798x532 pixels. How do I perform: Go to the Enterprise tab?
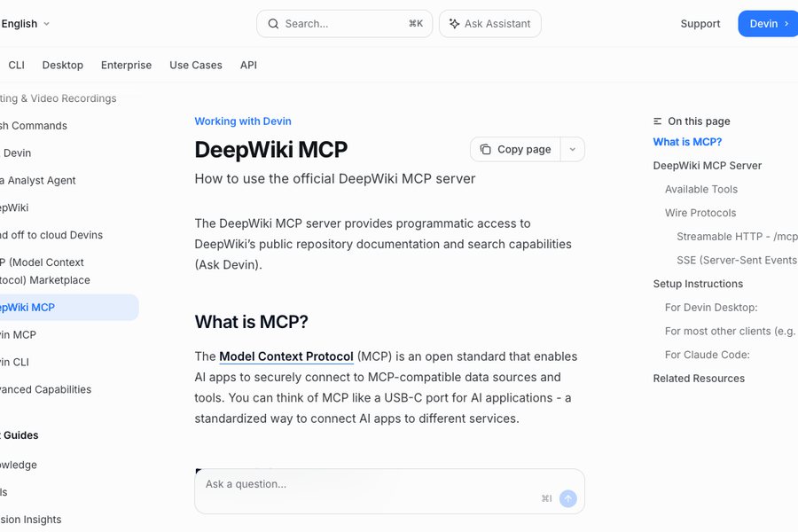[x=126, y=65]
